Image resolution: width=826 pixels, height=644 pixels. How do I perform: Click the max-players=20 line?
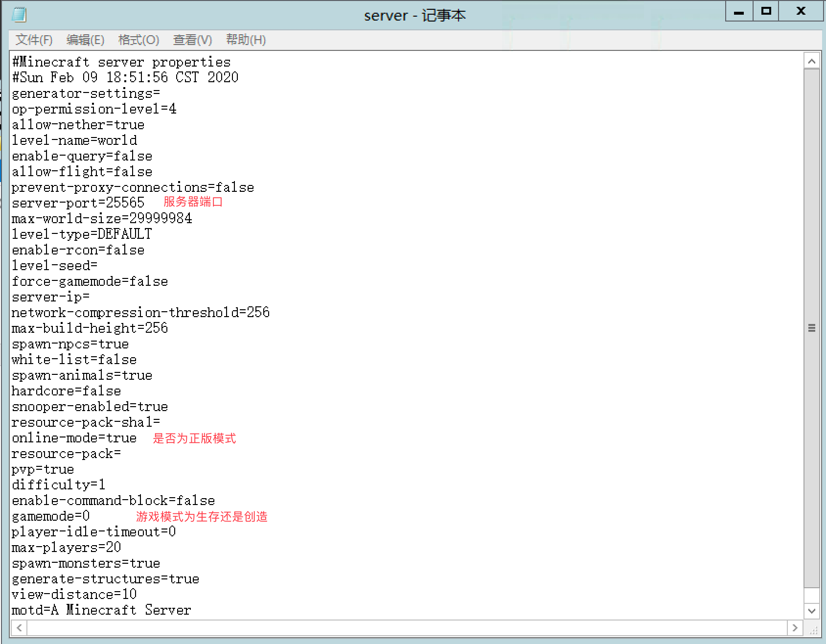[x=67, y=548]
